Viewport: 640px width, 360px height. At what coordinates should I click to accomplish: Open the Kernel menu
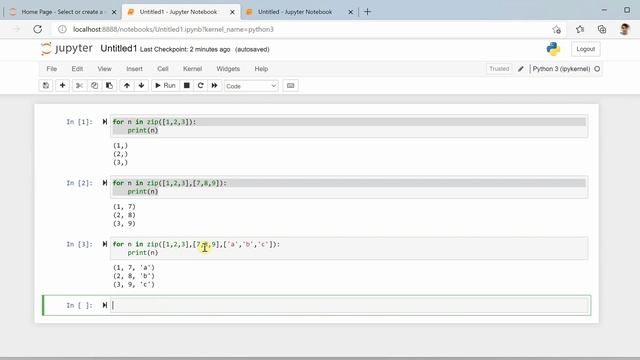[x=192, y=69]
